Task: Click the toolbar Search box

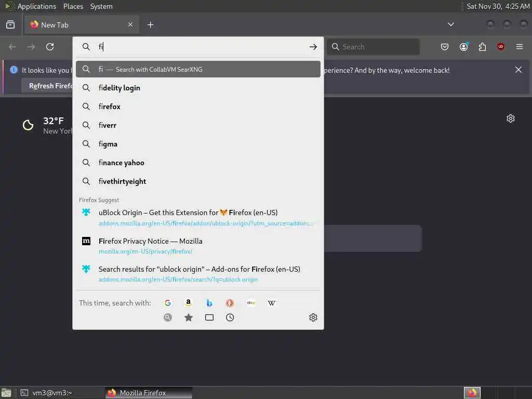Action: coord(373,47)
